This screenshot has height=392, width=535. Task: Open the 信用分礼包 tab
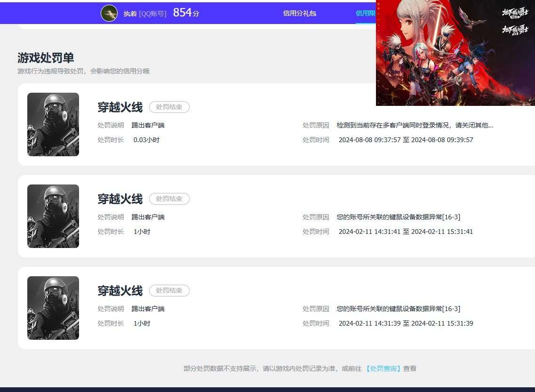(x=299, y=13)
